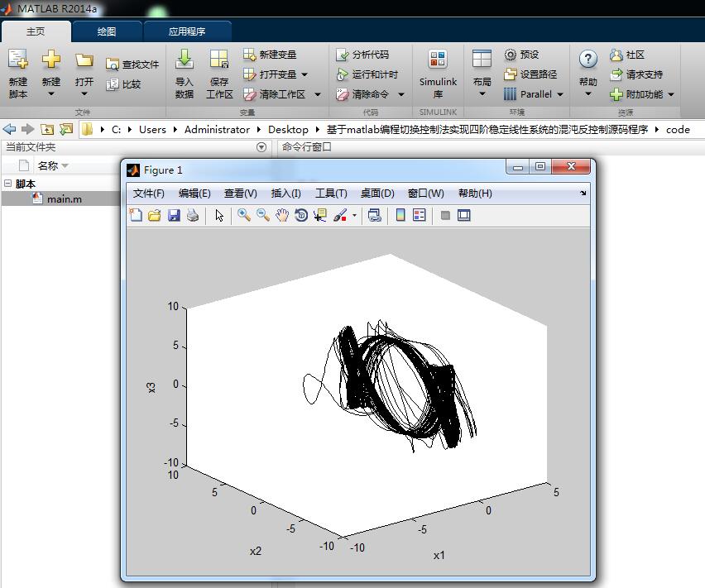Open Current Folder panel actions menu arrow

pos(261,147)
